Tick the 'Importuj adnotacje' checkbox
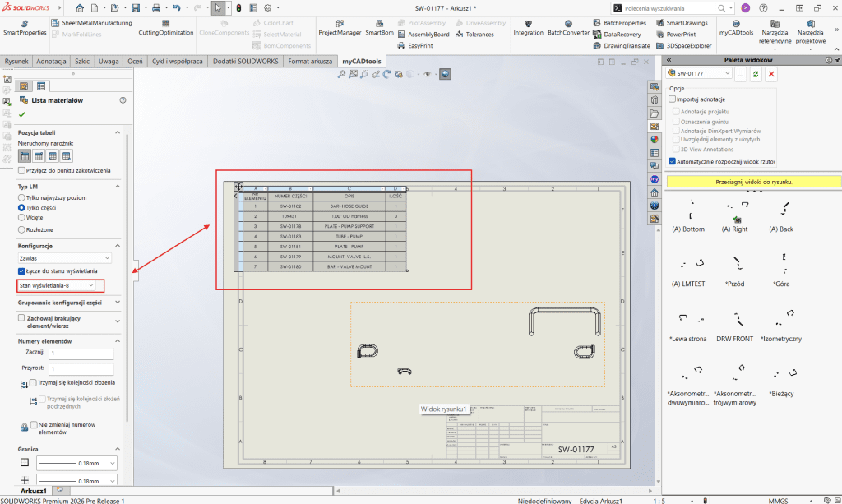The width and height of the screenshot is (842, 504). 673,99
